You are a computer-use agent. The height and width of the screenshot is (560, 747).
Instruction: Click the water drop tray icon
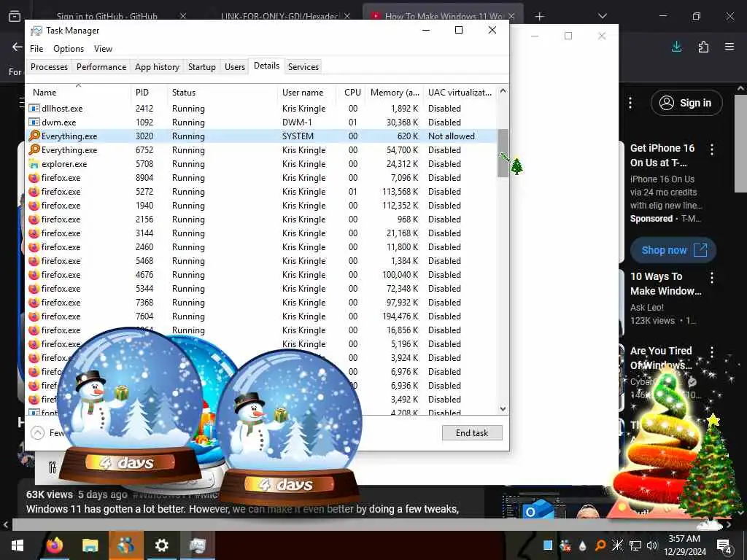583,545
